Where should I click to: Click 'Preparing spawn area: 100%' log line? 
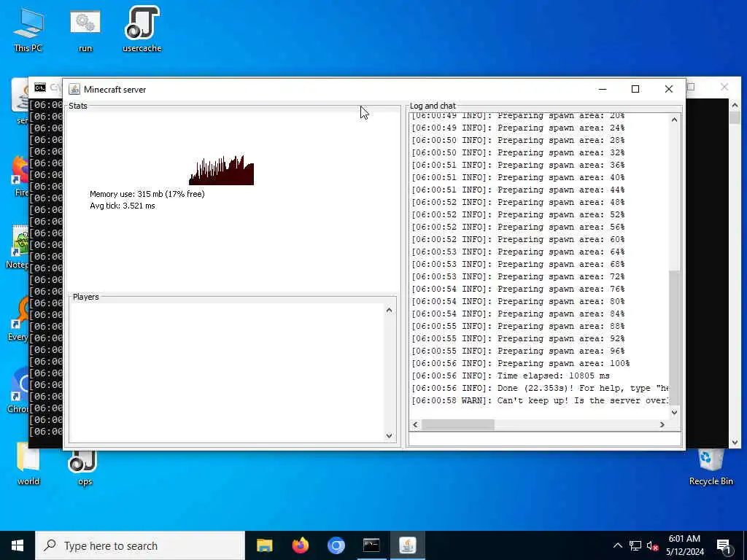click(521, 363)
